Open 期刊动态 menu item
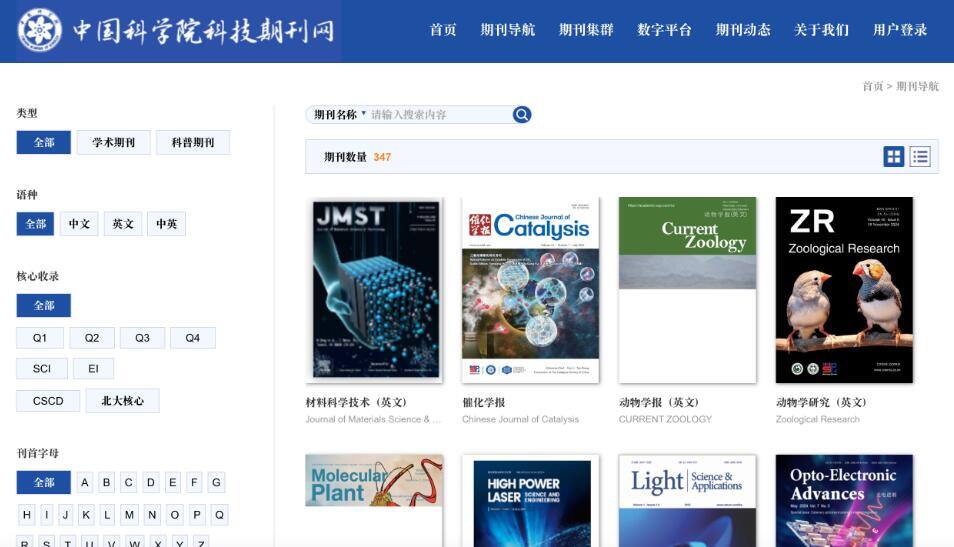Screen dimensions: 954x547 pyautogui.click(x=743, y=30)
